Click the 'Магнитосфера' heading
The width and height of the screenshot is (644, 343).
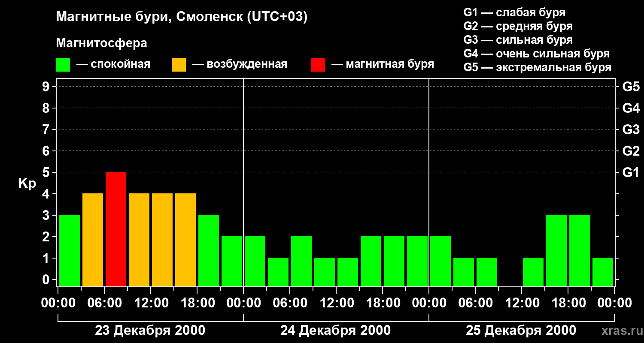pos(101,43)
